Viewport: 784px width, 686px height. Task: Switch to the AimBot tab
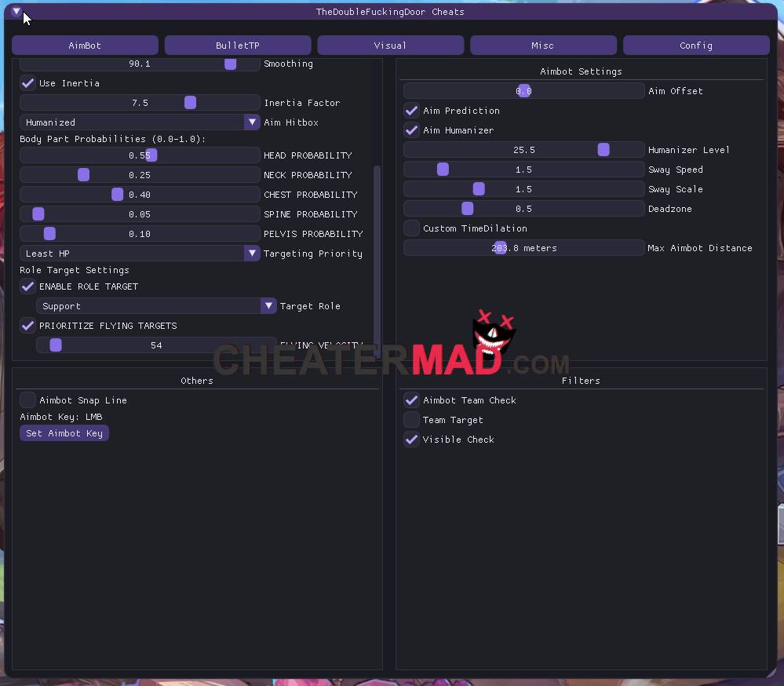[x=85, y=46]
